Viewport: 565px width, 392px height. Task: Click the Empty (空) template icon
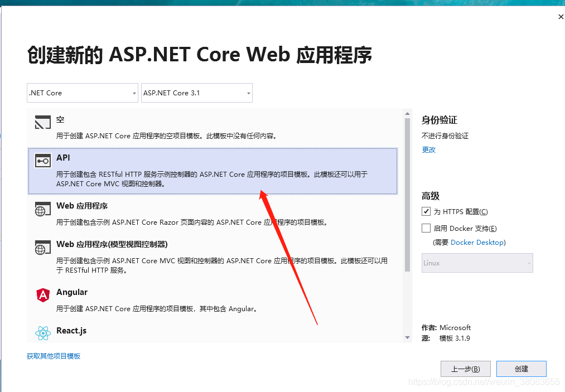click(42, 122)
